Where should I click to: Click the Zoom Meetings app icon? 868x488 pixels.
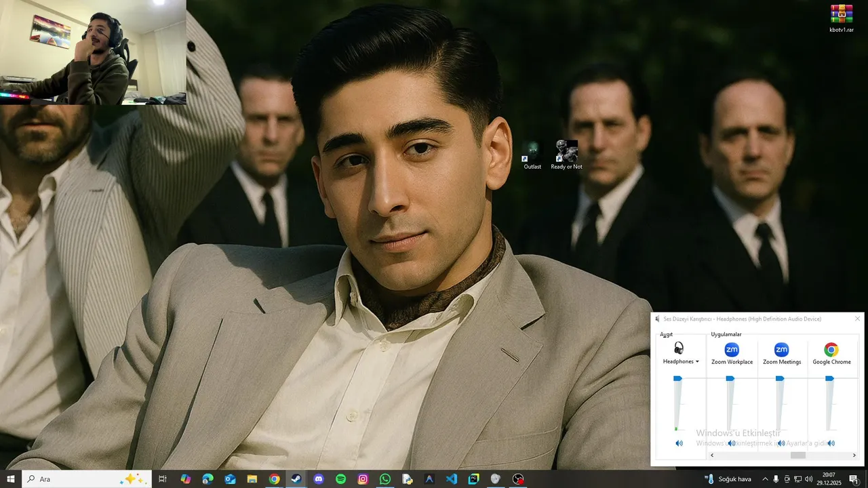[782, 350]
